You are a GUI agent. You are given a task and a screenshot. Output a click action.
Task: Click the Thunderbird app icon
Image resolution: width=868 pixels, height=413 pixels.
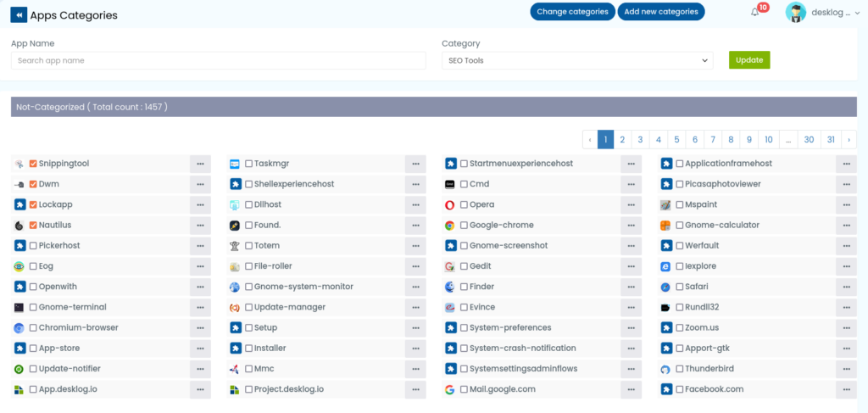[x=665, y=369]
